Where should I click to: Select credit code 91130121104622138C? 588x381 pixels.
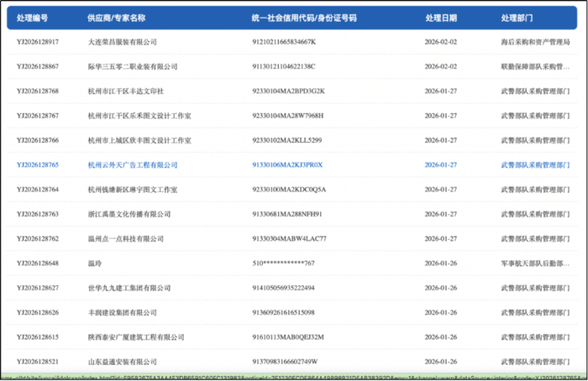click(284, 66)
